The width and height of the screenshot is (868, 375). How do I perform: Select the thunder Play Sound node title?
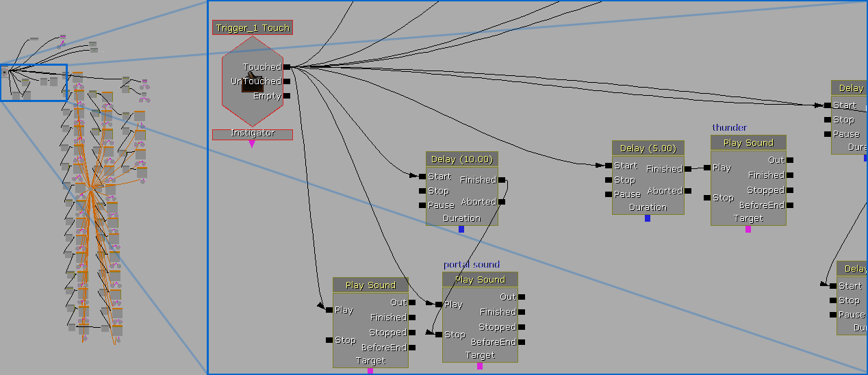click(x=748, y=143)
